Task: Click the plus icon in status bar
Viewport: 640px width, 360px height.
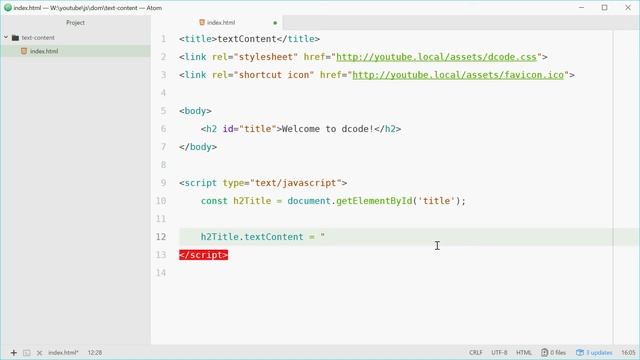Action: click(x=13, y=353)
